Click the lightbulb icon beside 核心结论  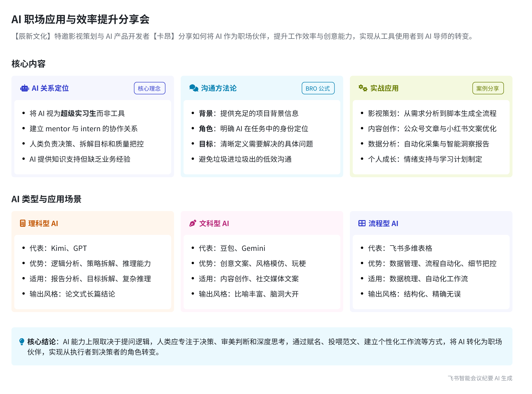point(22,342)
